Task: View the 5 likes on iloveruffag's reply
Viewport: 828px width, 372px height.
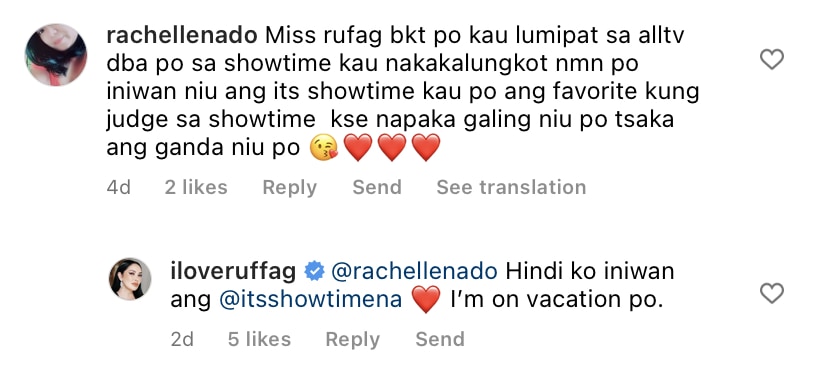Action: click(x=259, y=339)
